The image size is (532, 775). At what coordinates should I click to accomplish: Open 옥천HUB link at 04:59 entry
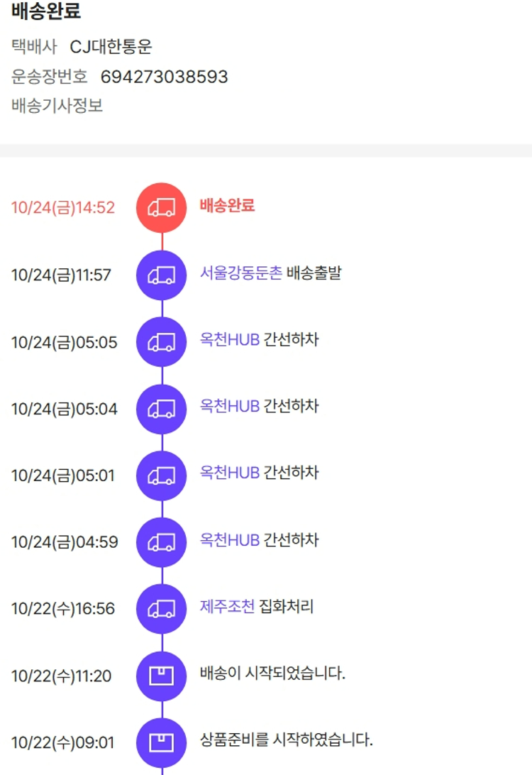tap(230, 540)
